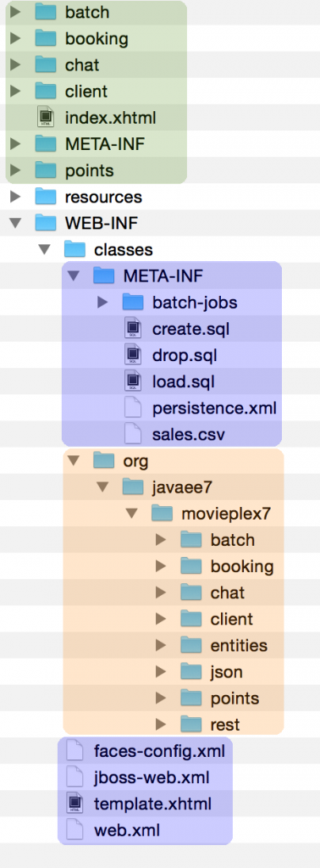320x868 pixels.
Task: Collapse the classes folder arrow
Action: click(x=44, y=250)
